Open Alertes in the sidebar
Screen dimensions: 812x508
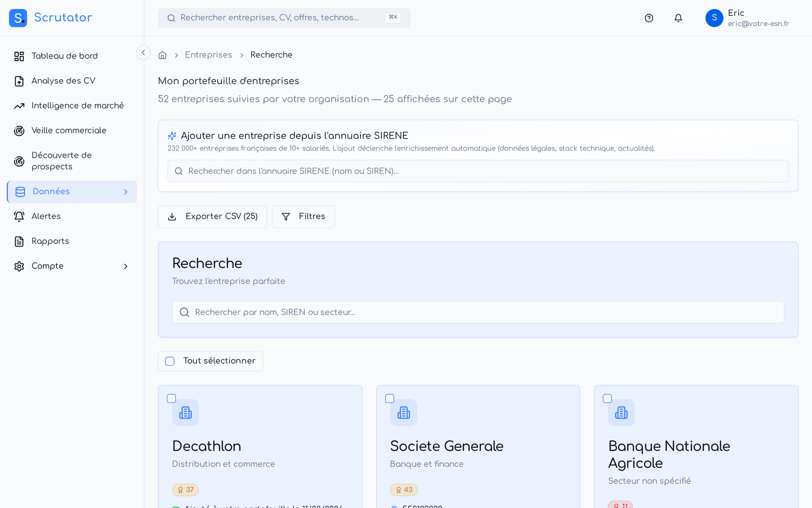coord(72,216)
